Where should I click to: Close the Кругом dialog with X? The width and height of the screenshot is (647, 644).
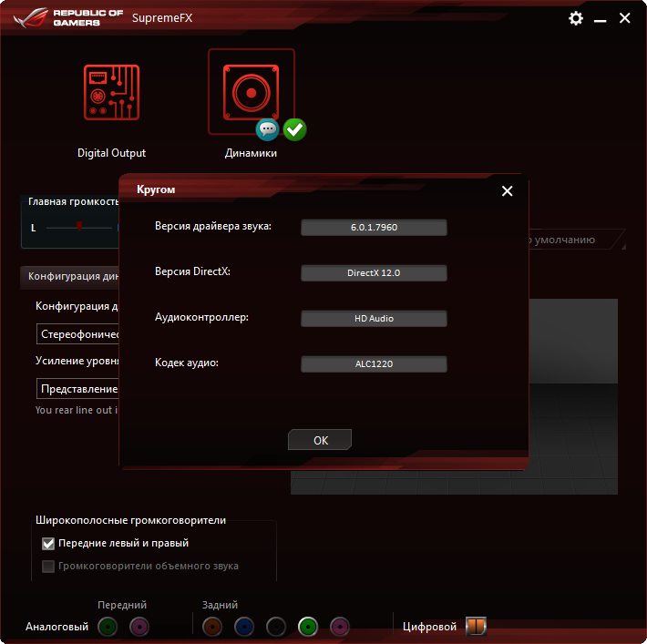point(507,191)
